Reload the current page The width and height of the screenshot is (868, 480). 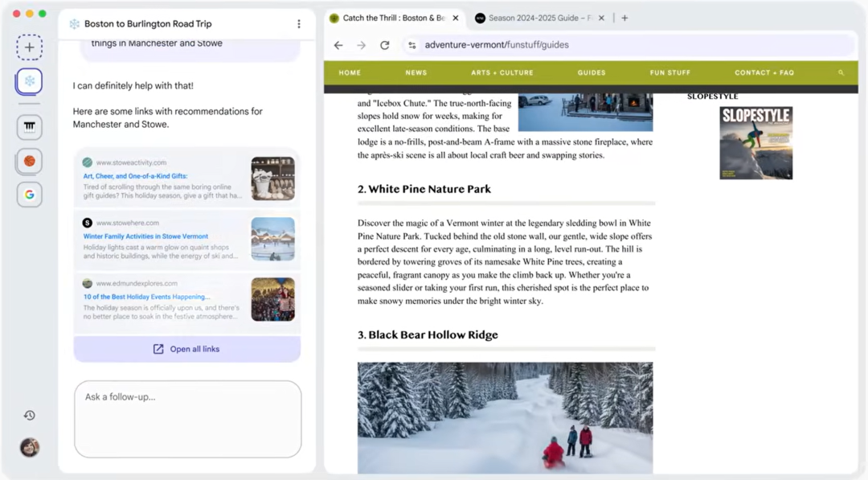coord(384,45)
